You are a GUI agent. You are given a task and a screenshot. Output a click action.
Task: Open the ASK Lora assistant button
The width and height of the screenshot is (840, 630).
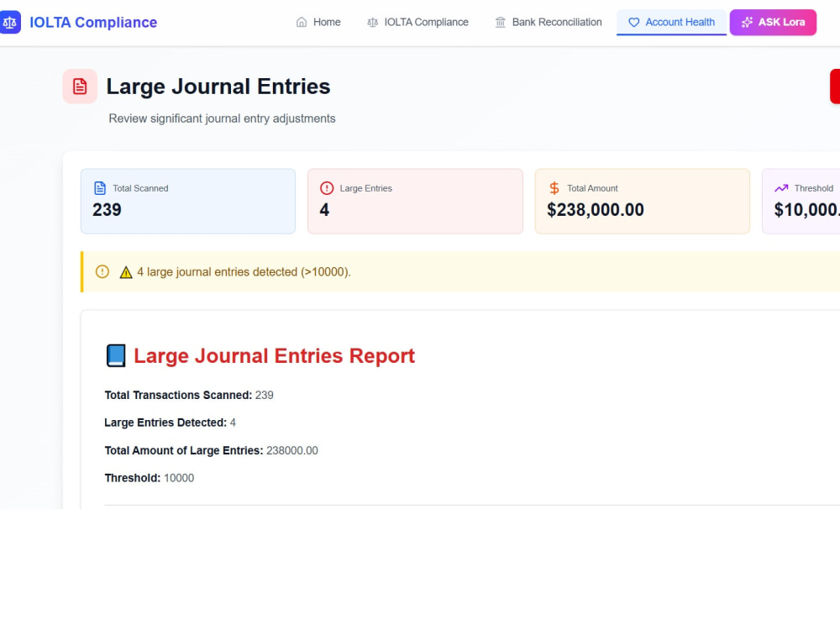[773, 22]
